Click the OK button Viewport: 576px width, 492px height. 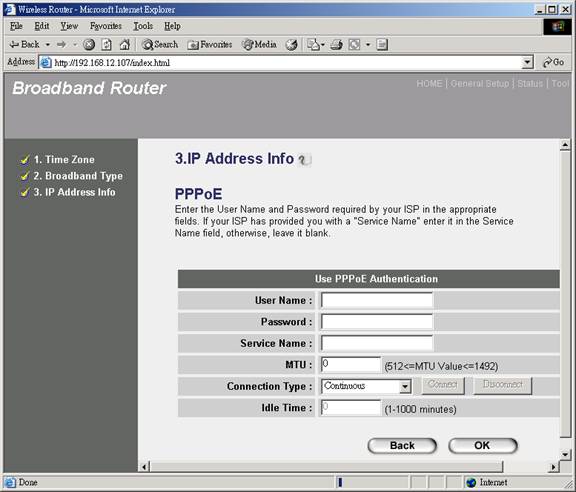(483, 446)
